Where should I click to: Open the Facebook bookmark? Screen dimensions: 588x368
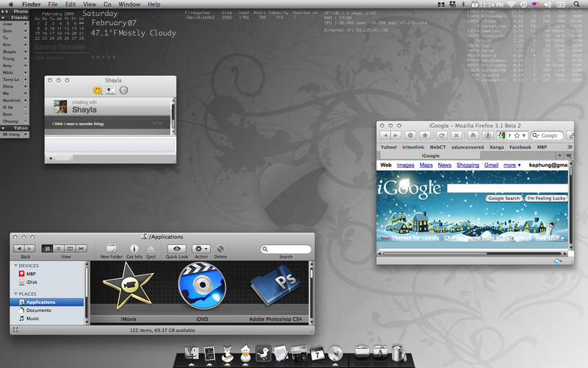click(520, 147)
